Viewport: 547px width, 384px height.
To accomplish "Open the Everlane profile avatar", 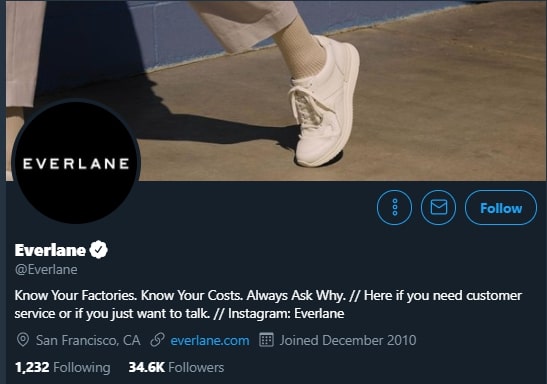I will (x=76, y=163).
